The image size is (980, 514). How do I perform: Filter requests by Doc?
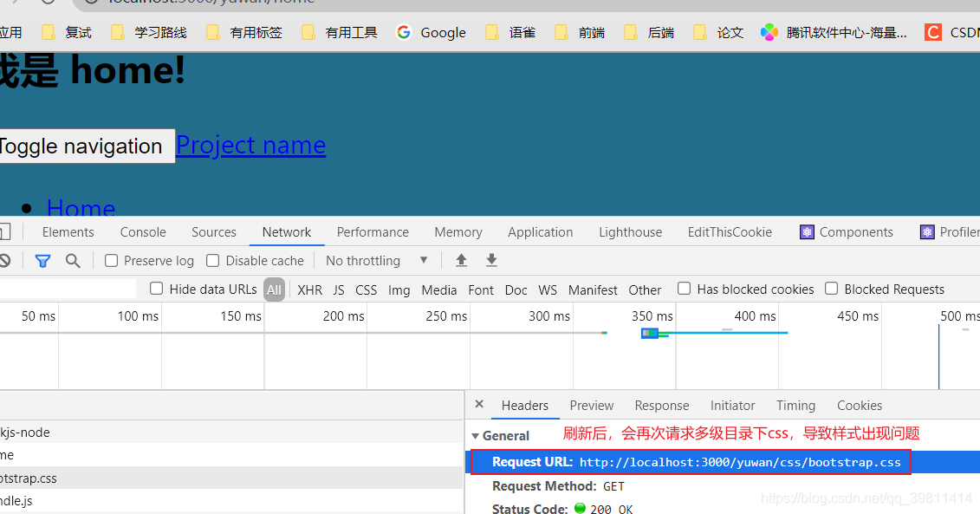[x=516, y=290]
